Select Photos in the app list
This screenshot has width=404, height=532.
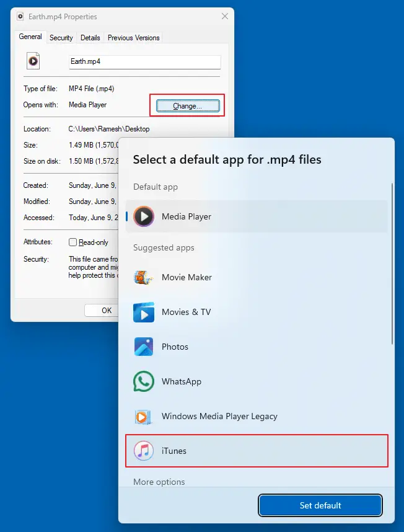[x=257, y=347]
